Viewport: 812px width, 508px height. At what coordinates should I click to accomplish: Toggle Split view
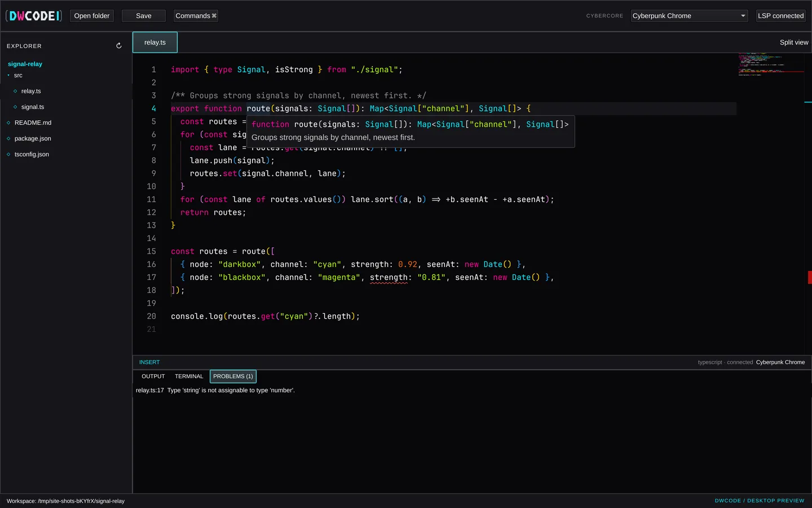click(x=794, y=42)
